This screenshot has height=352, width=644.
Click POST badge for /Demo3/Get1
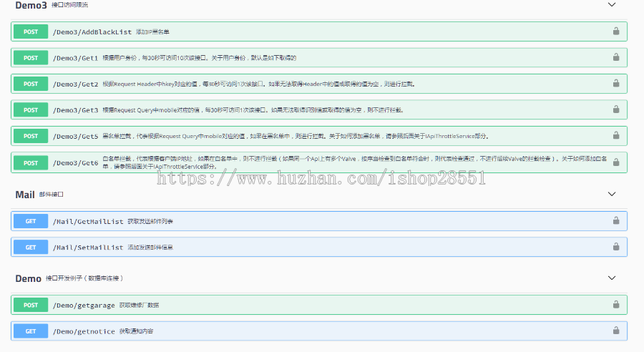pos(31,58)
